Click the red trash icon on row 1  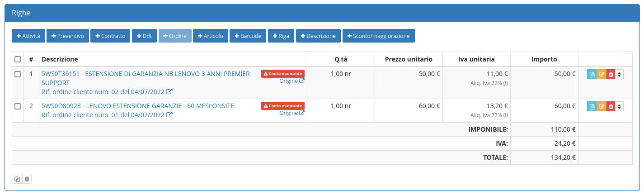pos(611,75)
